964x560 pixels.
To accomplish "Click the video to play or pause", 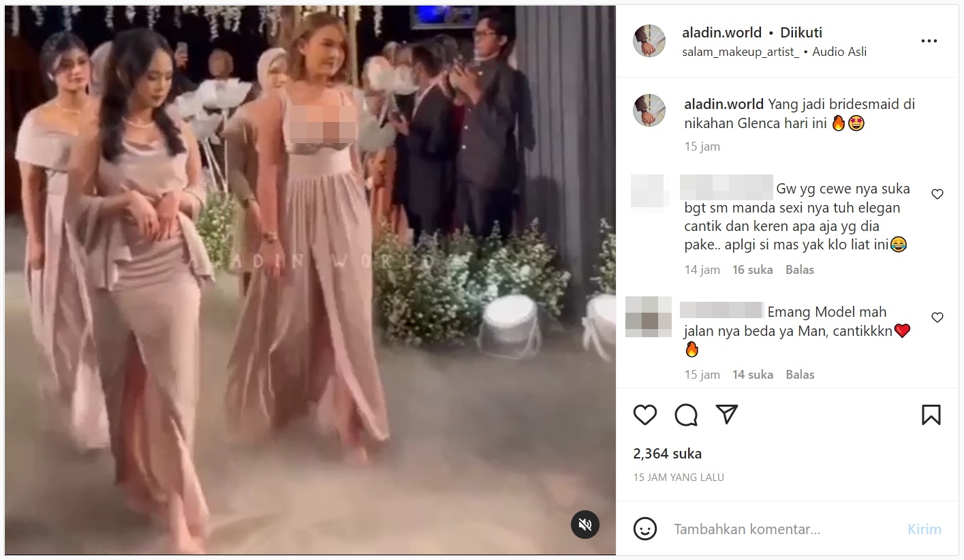I will [x=310, y=280].
